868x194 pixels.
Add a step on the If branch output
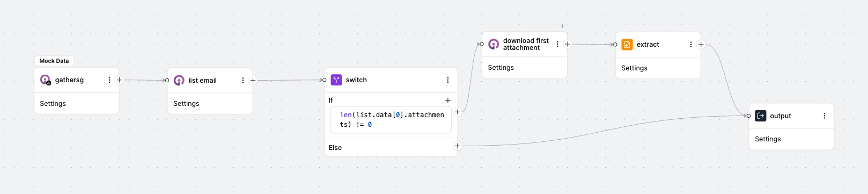pos(458,112)
